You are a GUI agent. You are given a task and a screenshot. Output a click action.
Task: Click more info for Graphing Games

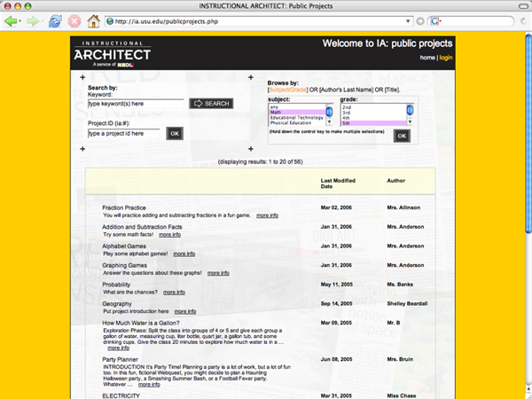point(218,273)
